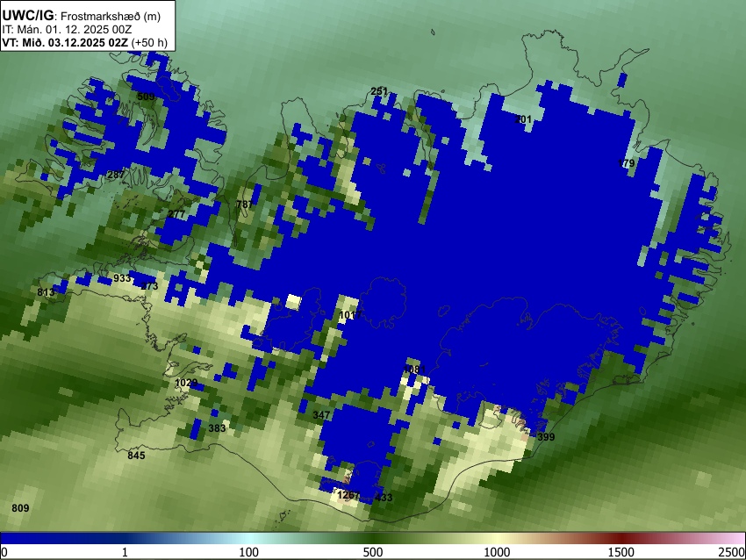This screenshot has width=746, height=560.
Task: Click the 287 map value label
Action: pos(116,174)
